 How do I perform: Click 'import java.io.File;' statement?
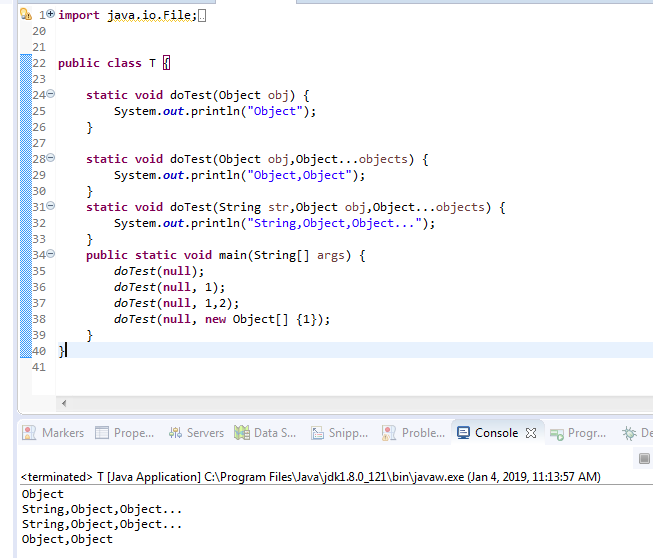[x=127, y=15]
